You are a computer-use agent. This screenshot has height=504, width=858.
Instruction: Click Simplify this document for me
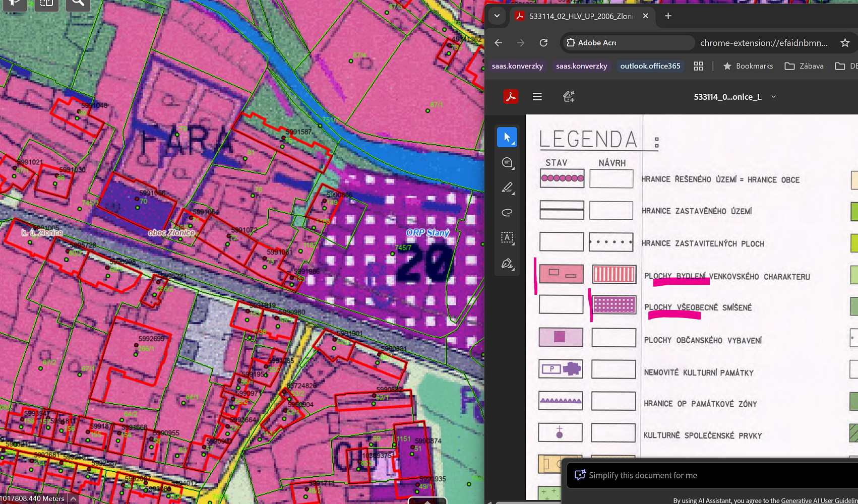click(x=643, y=475)
